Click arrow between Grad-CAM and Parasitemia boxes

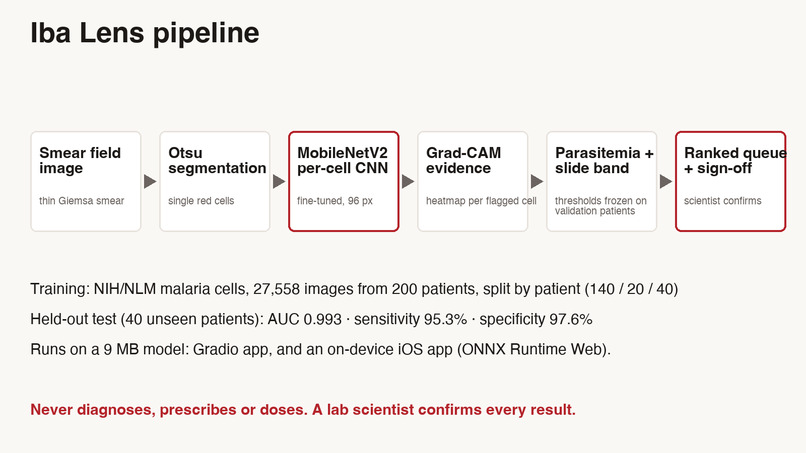click(x=537, y=182)
